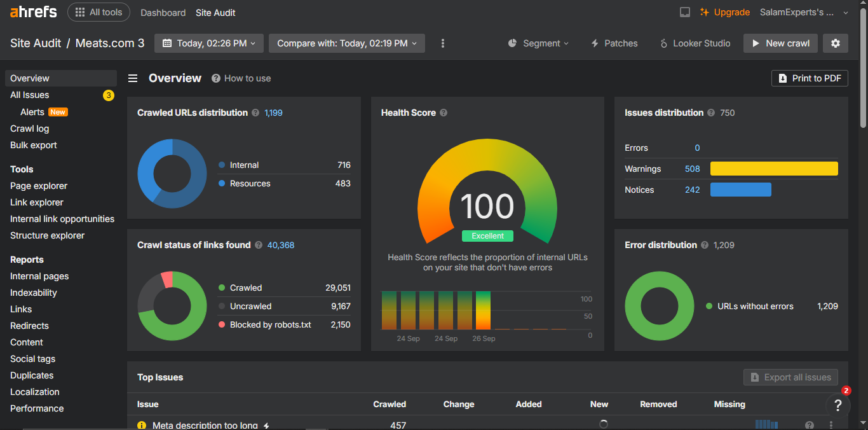Open the Localization report
Image resolution: width=868 pixels, height=430 pixels.
tap(35, 392)
